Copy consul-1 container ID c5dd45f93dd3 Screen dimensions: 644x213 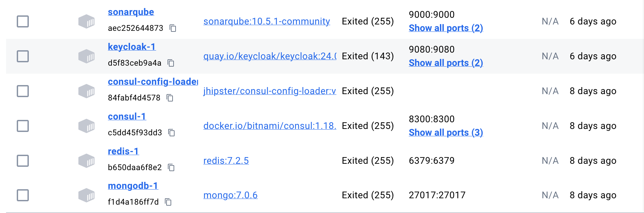tap(172, 133)
